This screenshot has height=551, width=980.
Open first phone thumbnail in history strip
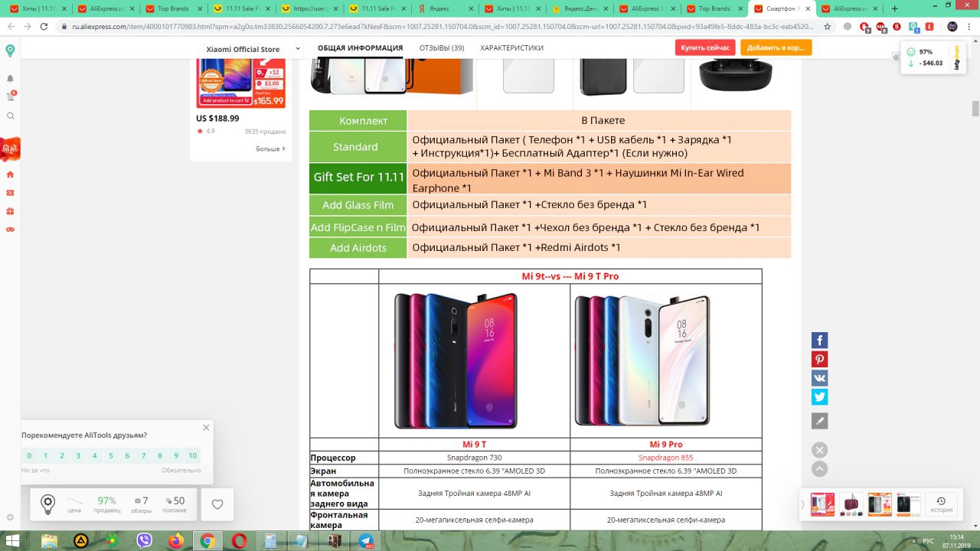(x=823, y=505)
